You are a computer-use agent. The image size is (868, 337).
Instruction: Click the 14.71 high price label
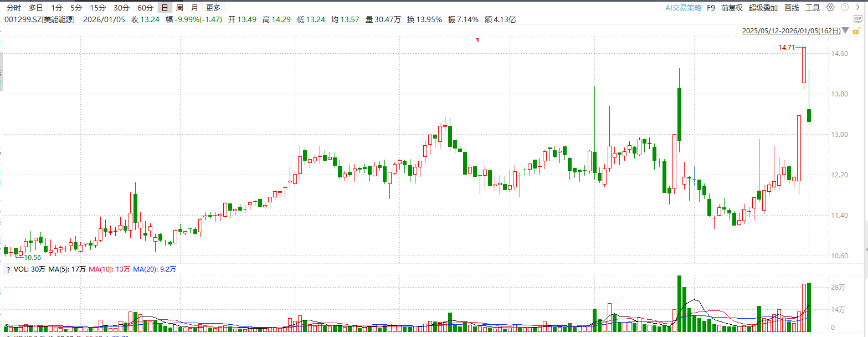[x=786, y=48]
